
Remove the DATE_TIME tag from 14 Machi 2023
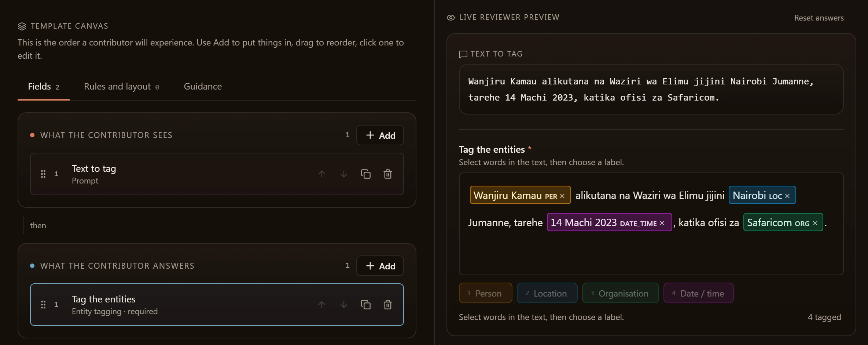pos(662,223)
